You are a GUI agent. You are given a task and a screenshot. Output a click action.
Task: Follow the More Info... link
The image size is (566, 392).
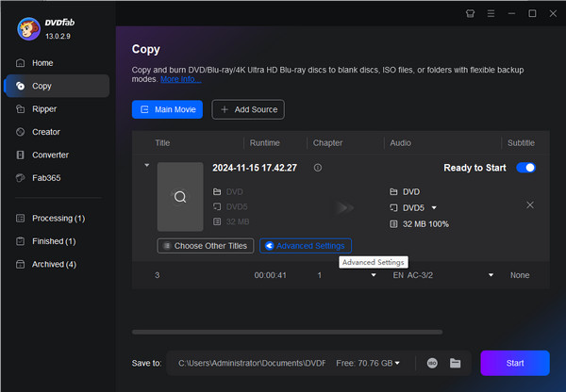[x=181, y=79]
